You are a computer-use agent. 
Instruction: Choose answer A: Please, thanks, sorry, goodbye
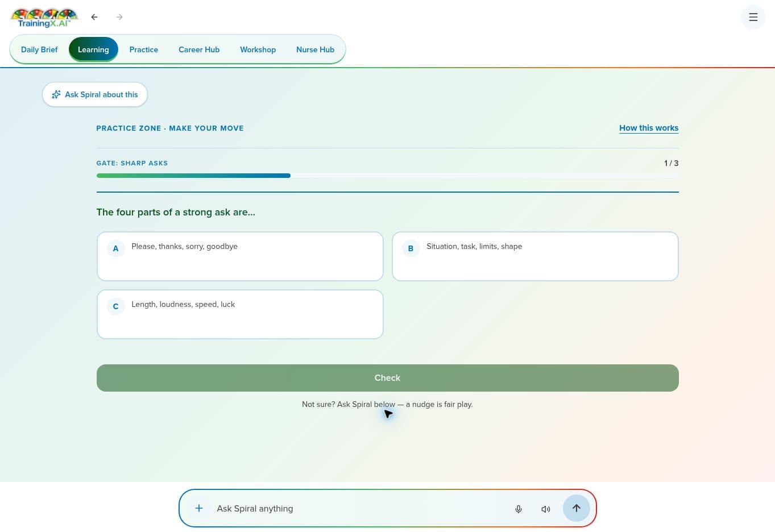(240, 256)
